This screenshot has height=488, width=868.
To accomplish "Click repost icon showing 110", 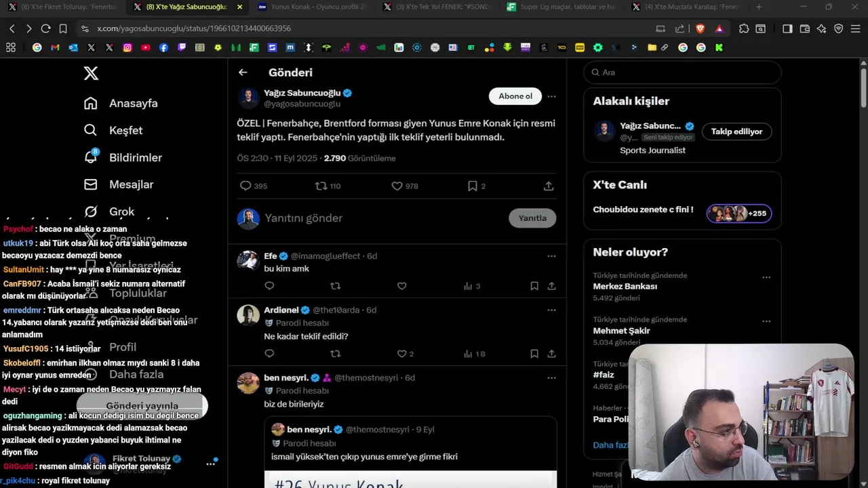I will tap(328, 186).
